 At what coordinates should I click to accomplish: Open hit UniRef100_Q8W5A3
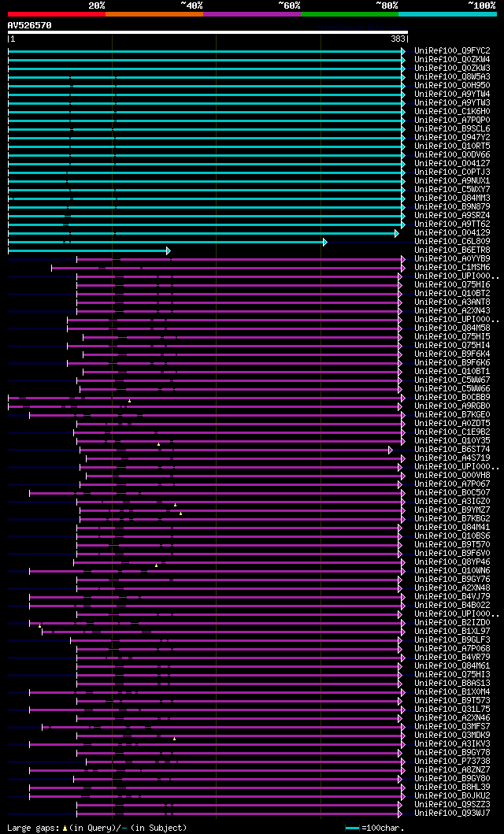coord(453,77)
